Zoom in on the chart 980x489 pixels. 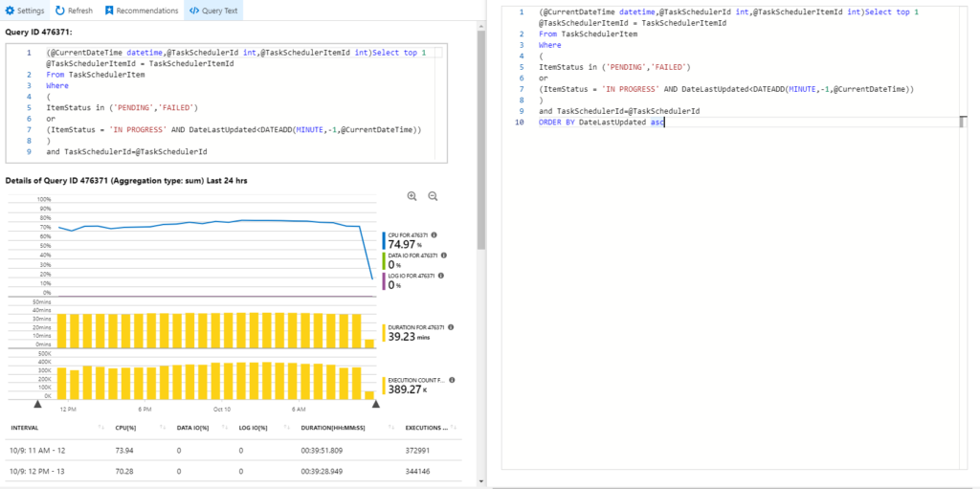[x=412, y=196]
